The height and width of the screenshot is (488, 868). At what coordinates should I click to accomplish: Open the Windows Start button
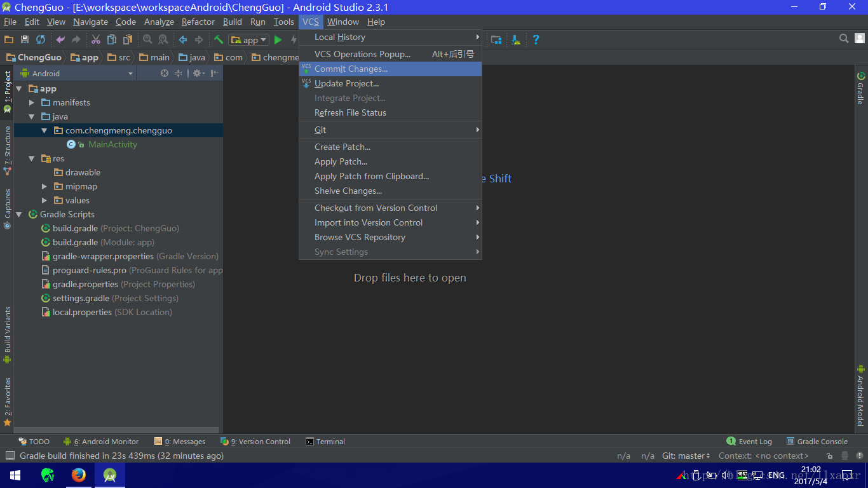15,475
